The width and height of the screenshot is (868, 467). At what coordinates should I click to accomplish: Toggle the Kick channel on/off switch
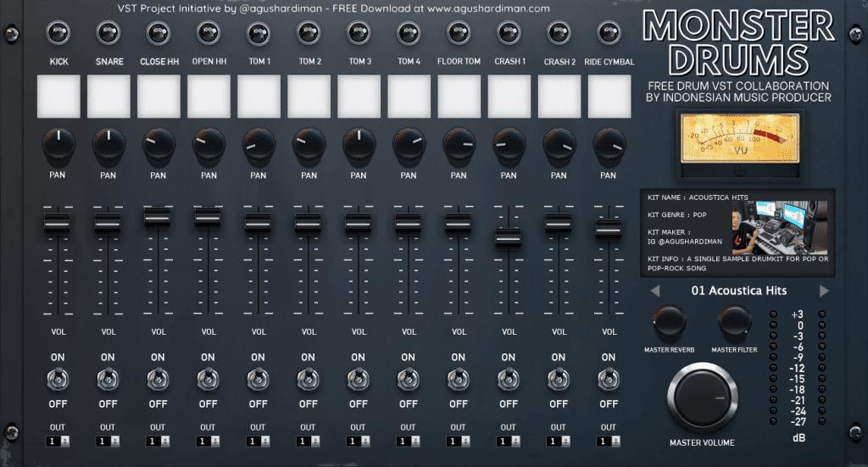click(58, 380)
